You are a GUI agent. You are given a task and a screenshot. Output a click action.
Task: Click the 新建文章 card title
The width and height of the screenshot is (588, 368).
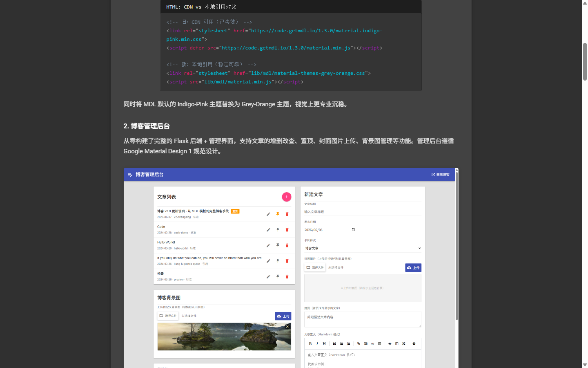point(314,195)
